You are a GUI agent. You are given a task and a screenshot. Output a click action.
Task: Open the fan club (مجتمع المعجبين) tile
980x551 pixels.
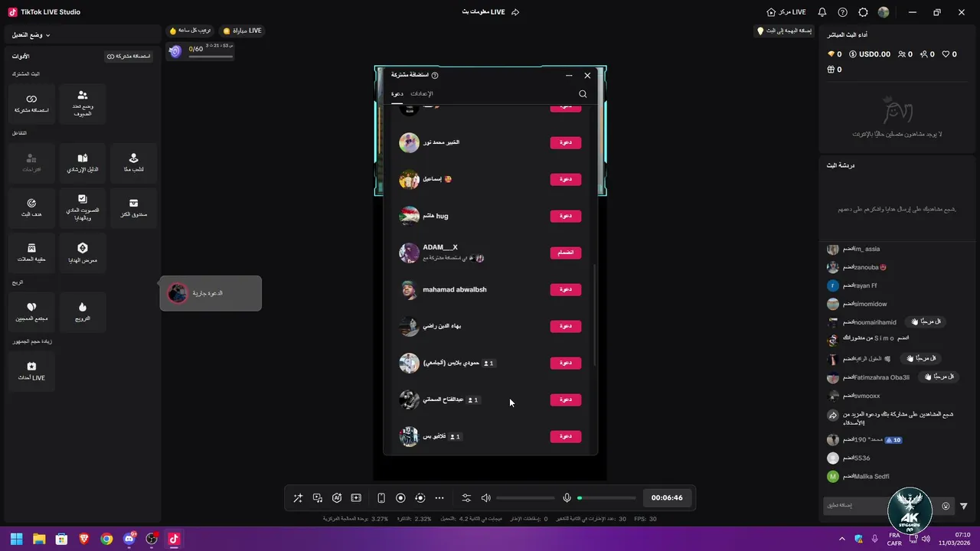[31, 311]
